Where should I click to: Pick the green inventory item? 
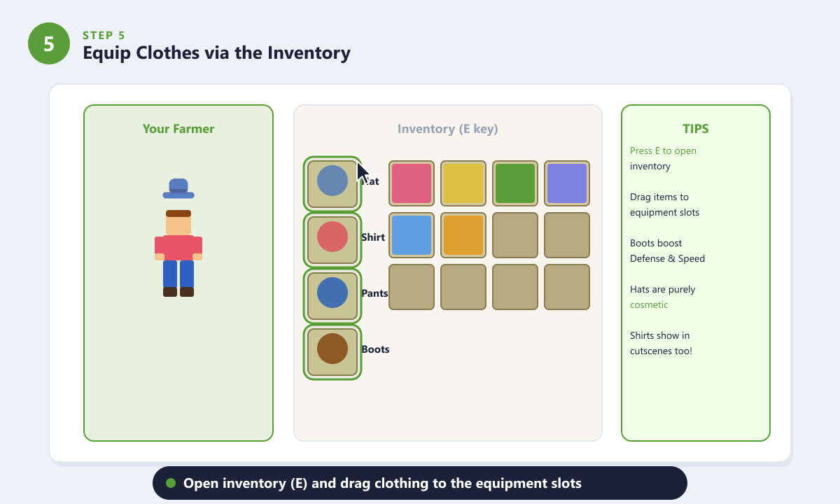point(515,183)
